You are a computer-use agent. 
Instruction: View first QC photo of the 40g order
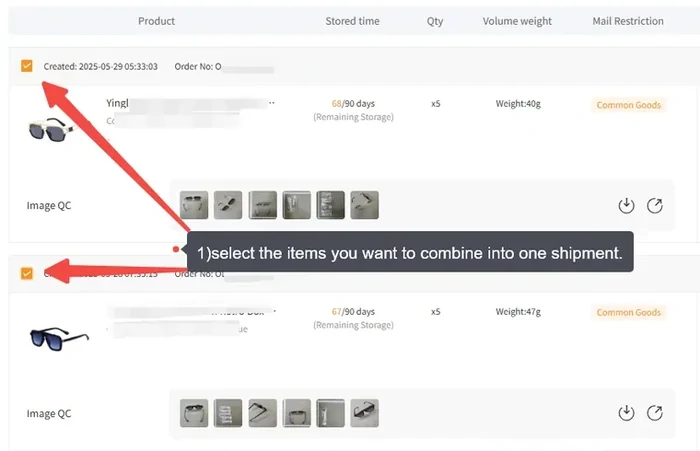tap(194, 205)
